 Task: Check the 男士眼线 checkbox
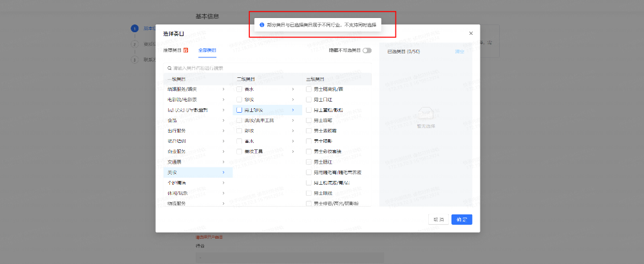tap(309, 193)
